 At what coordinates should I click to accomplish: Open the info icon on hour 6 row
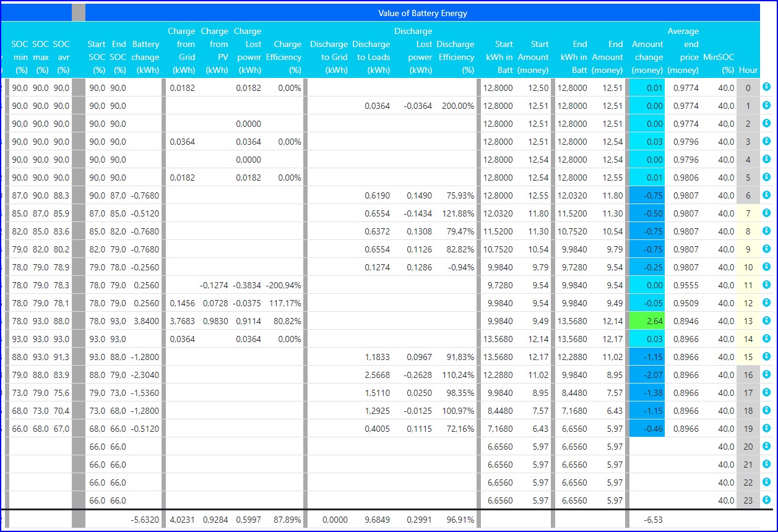click(x=766, y=195)
